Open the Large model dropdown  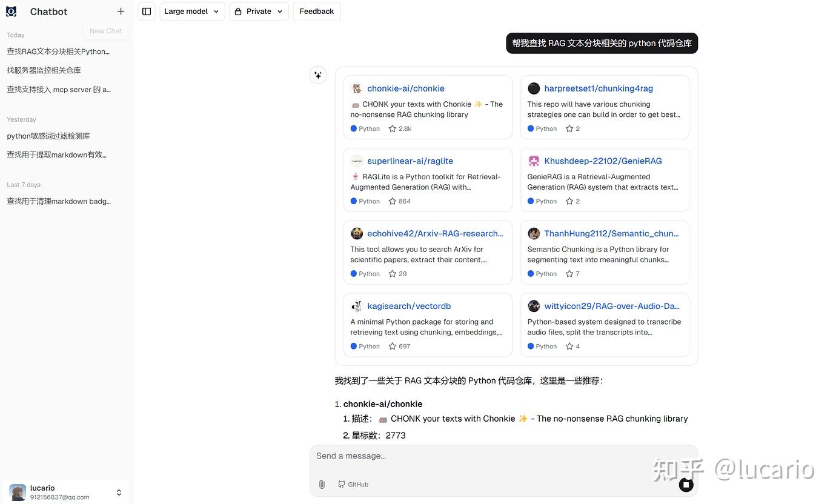pyautogui.click(x=191, y=11)
